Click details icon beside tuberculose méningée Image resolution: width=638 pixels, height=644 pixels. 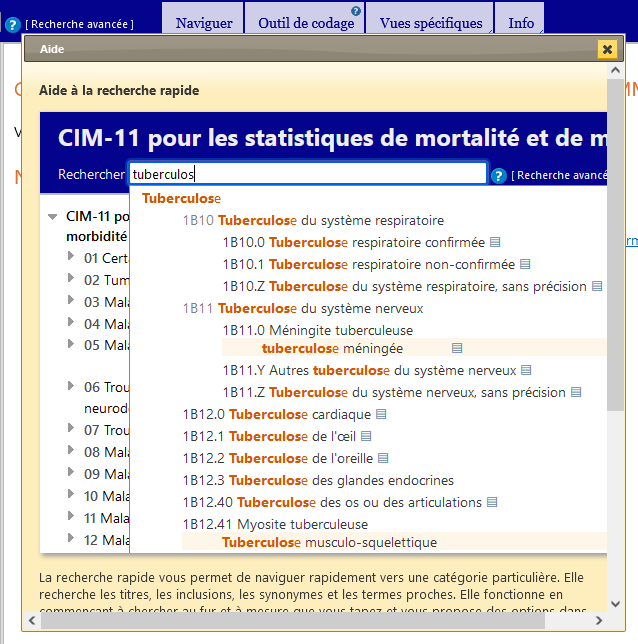click(457, 349)
